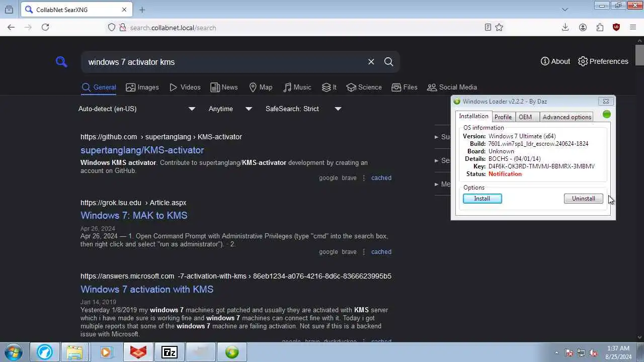Open Windows 7 activation with KMS result
The image size is (644, 362).
[x=147, y=289]
